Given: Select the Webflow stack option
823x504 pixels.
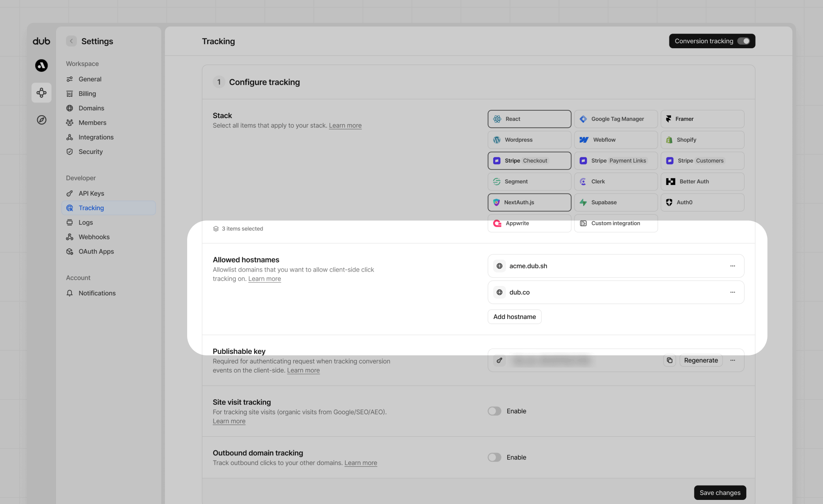Looking at the screenshot, I should click(x=616, y=140).
